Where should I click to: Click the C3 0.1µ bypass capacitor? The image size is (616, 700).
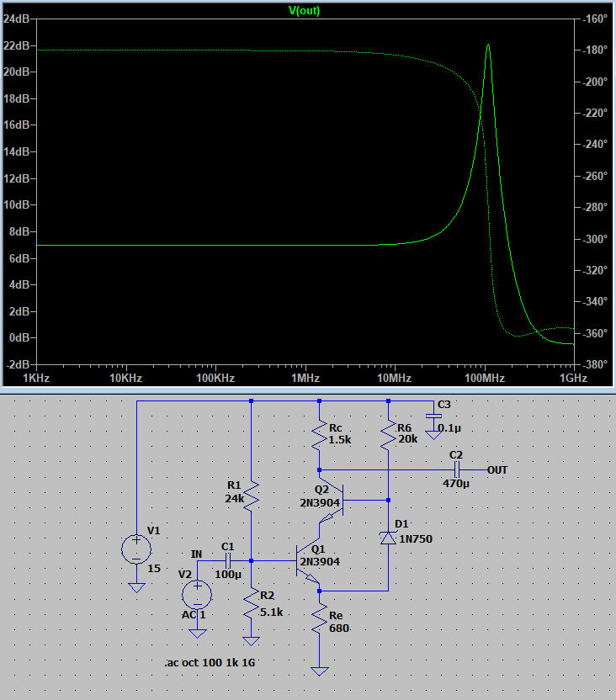pos(433,416)
